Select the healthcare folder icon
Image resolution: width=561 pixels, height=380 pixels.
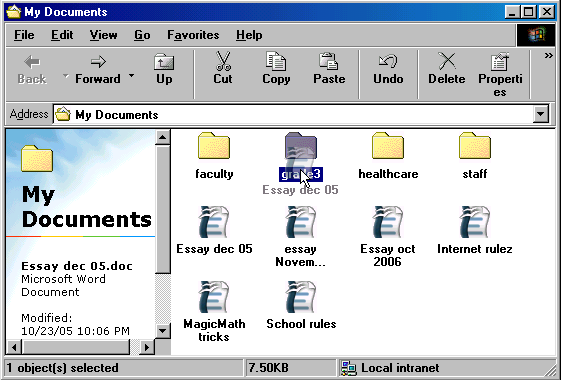tap(388, 146)
